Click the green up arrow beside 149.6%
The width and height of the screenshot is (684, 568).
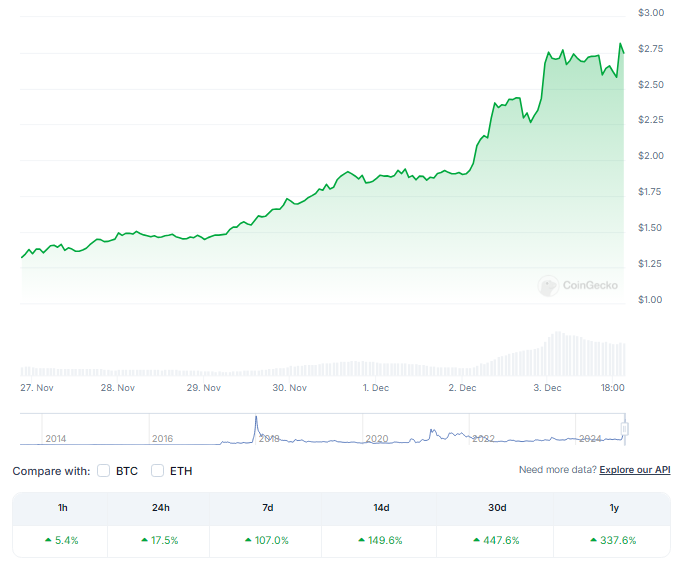tap(361, 541)
